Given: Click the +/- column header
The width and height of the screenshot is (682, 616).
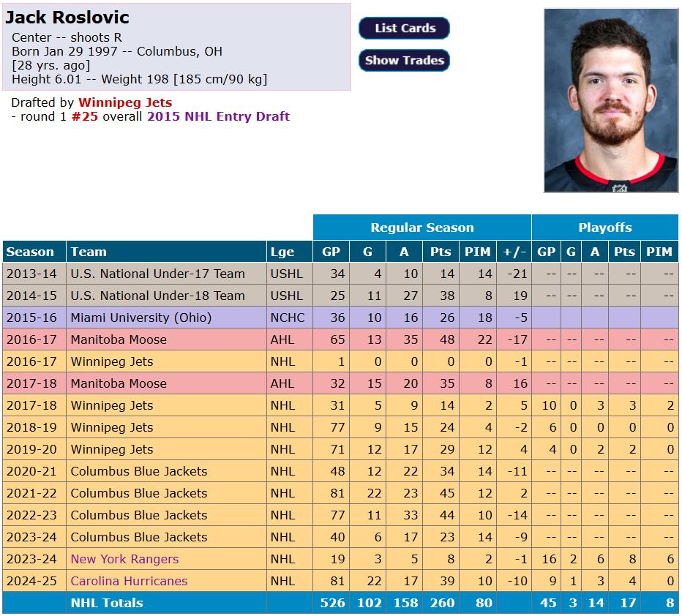Looking at the screenshot, I should tap(514, 252).
